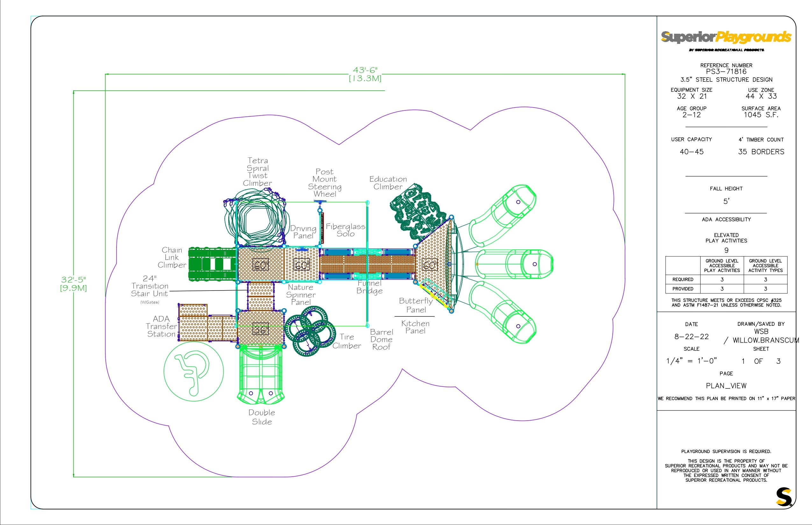The image size is (812, 525).
Task: Click the Double Slide drawing
Action: coord(261,374)
